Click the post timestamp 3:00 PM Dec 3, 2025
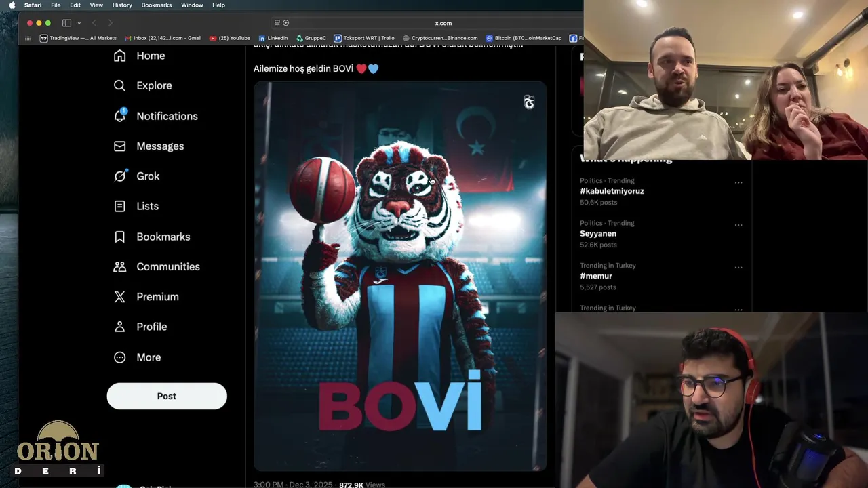Viewport: 868px width, 488px height. point(293,485)
